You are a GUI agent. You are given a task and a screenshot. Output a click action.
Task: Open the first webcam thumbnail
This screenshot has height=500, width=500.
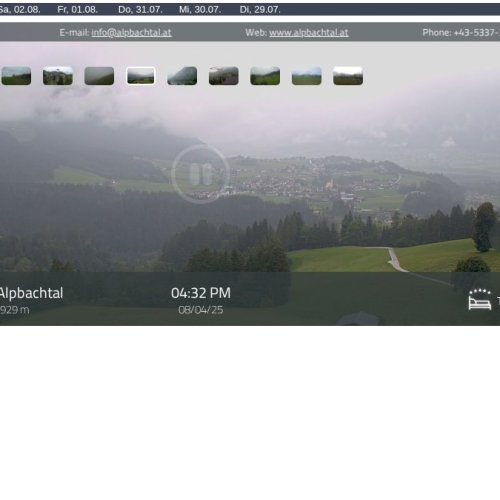pyautogui.click(x=16, y=76)
